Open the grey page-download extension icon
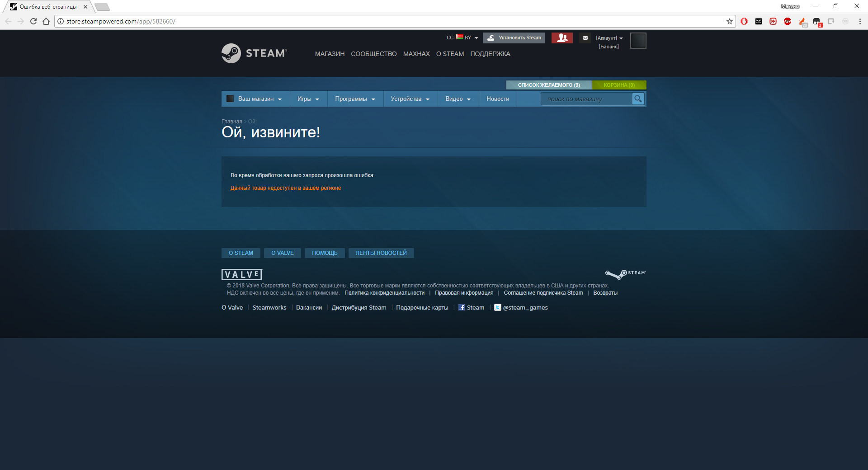868x470 pixels. tap(831, 21)
